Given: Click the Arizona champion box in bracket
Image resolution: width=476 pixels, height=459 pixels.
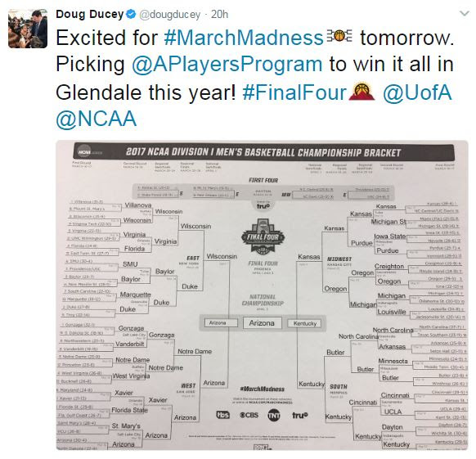Looking at the screenshot, I should tap(263, 323).
